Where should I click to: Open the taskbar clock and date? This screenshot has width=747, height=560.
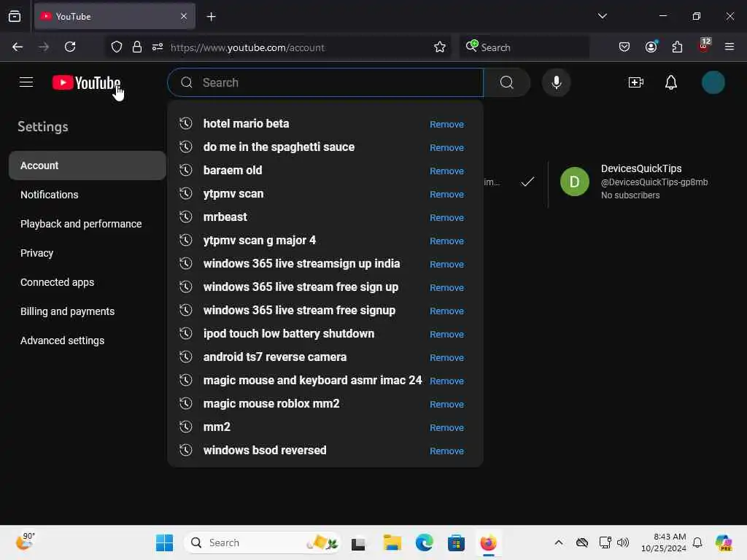(x=664, y=542)
